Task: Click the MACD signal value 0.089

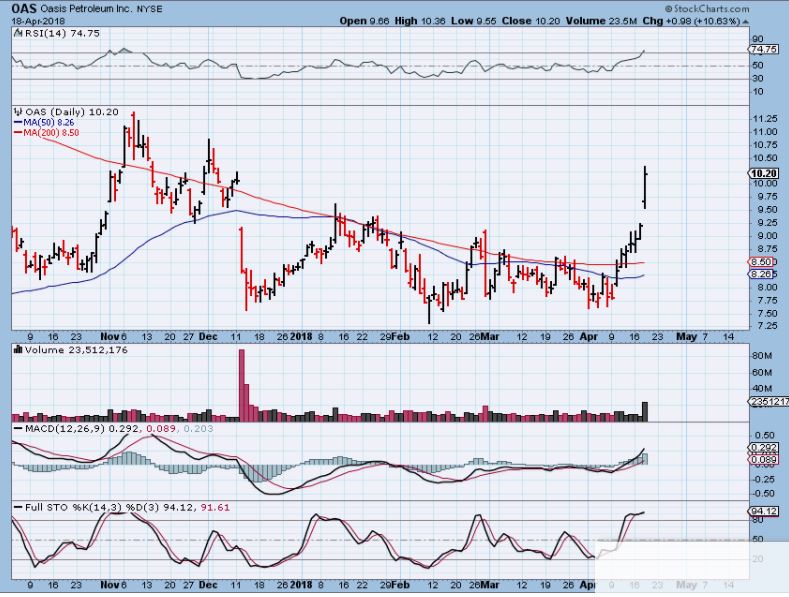Action: tap(161, 428)
